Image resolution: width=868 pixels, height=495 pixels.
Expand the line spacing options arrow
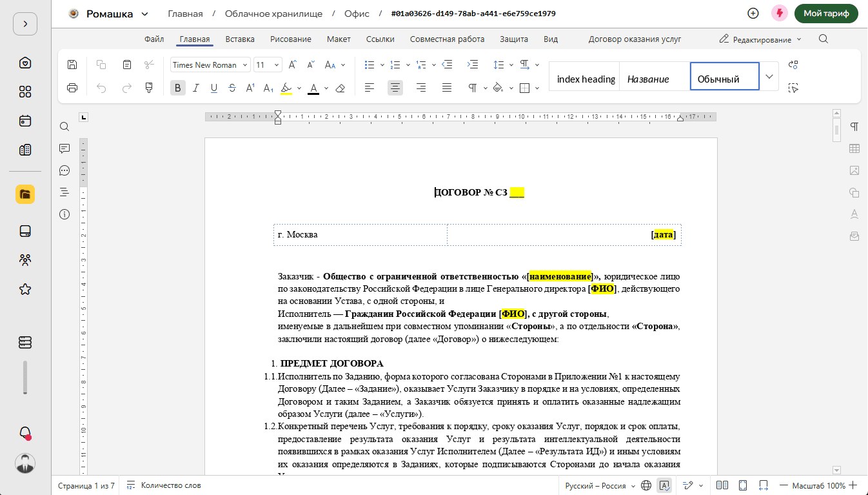511,65
